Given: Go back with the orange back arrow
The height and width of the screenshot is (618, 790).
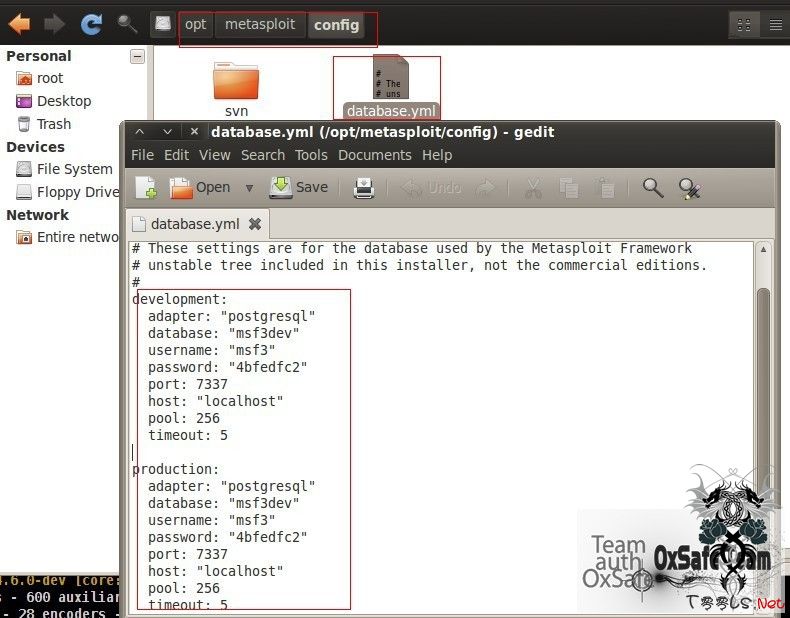Looking at the screenshot, I should pyautogui.click(x=20, y=24).
